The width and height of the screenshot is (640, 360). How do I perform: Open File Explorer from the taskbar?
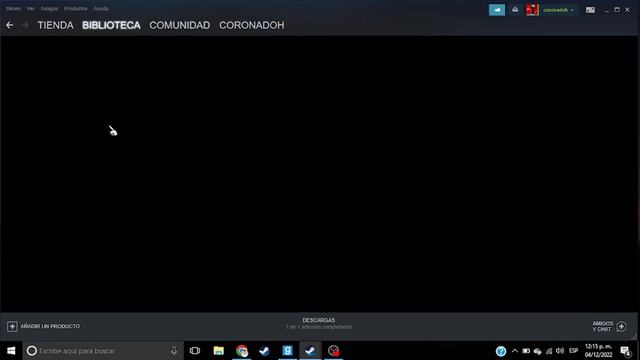pyautogui.click(x=219, y=351)
